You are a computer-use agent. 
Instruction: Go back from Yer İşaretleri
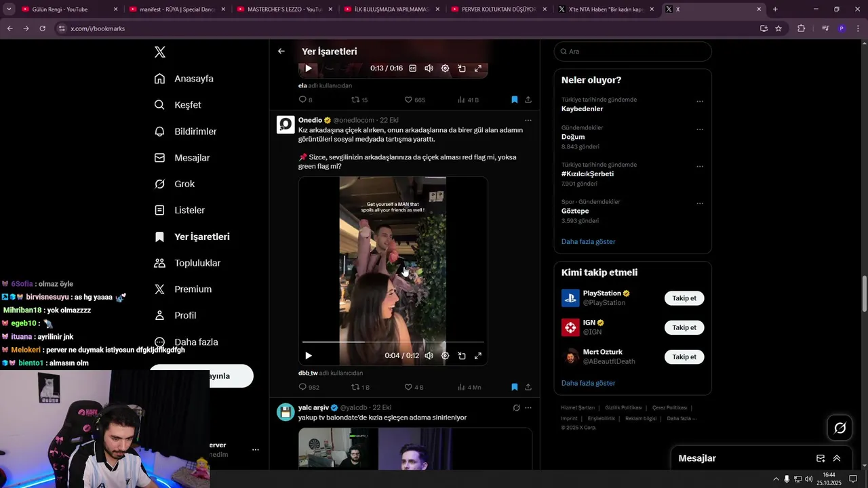(x=281, y=52)
